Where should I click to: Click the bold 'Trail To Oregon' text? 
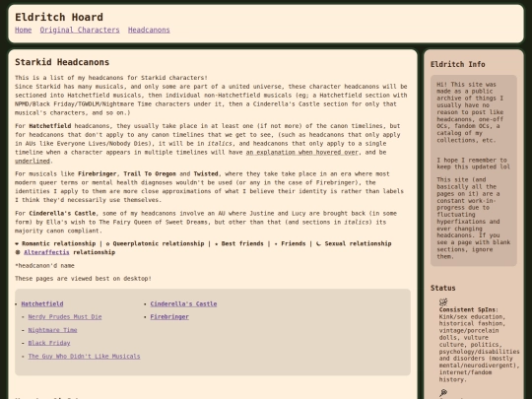pos(150,174)
